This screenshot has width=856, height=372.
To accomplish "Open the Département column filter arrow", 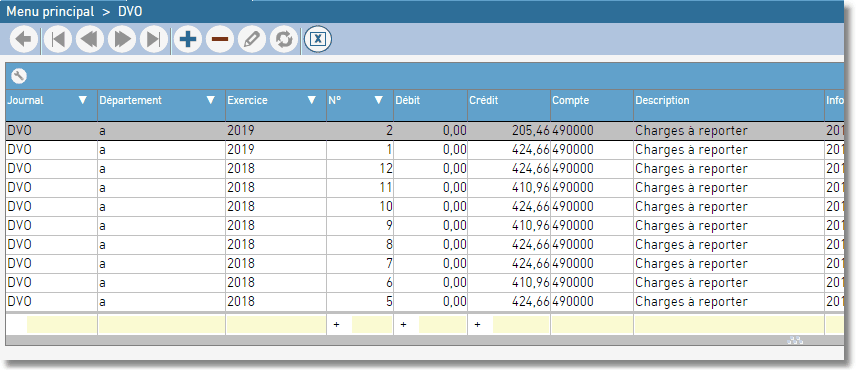I will point(211,101).
